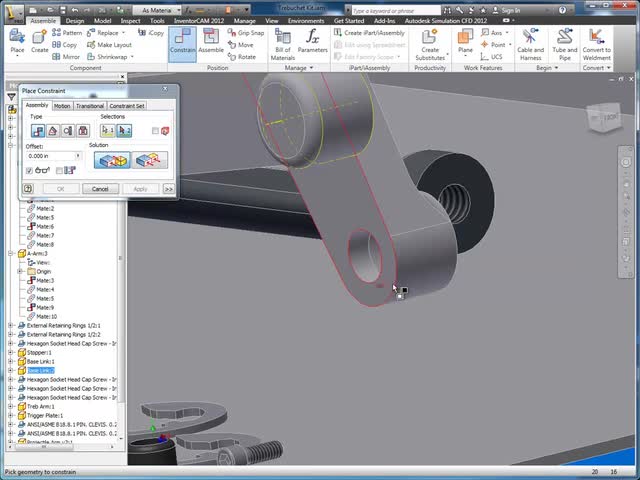Select the UCS tool
The image size is (640, 480).
491,57
